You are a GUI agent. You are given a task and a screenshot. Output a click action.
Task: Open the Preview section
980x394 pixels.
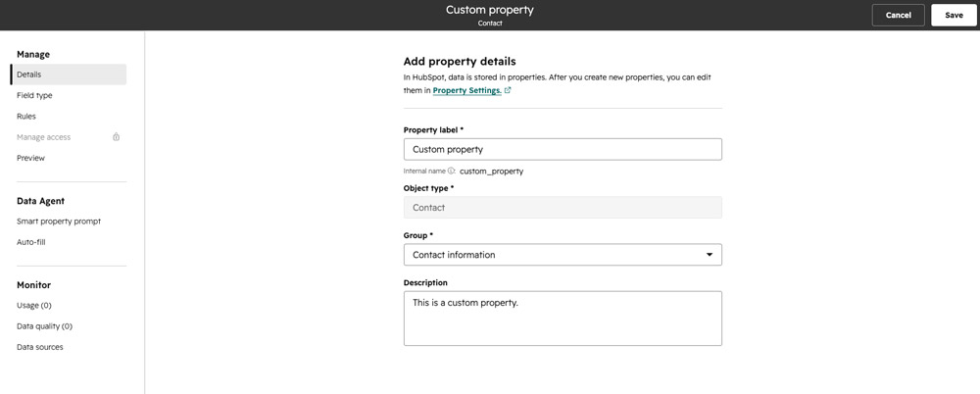(x=30, y=158)
